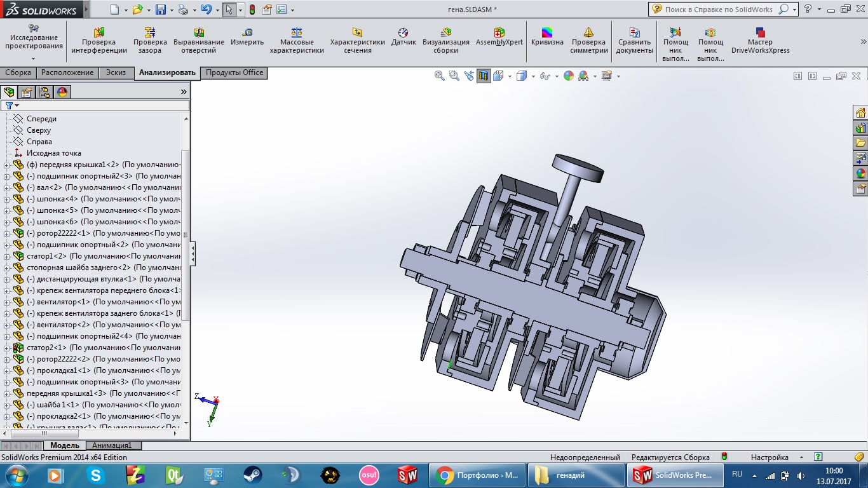Collapse the feature tree panel using the side handle
This screenshot has height=488, width=868.
click(x=193, y=254)
